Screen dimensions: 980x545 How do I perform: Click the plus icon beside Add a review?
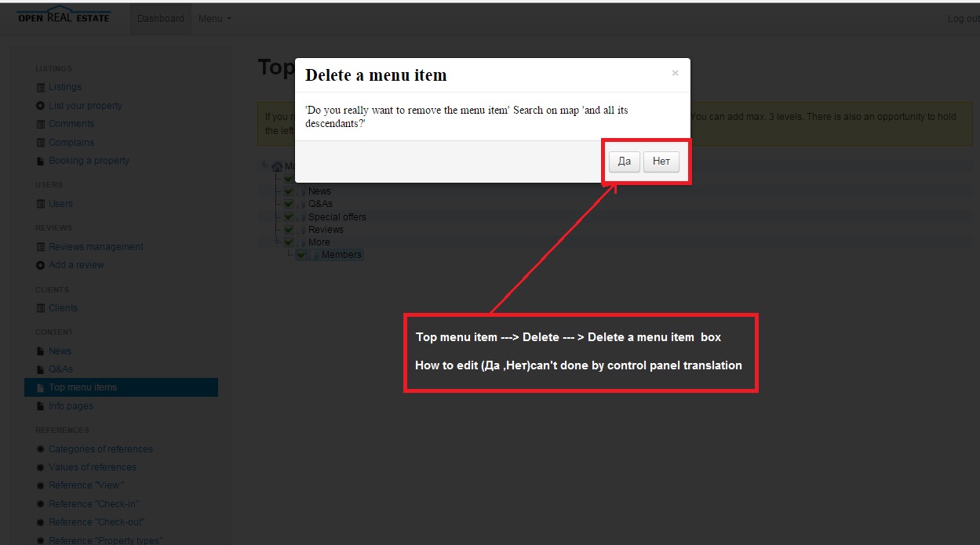[39, 264]
